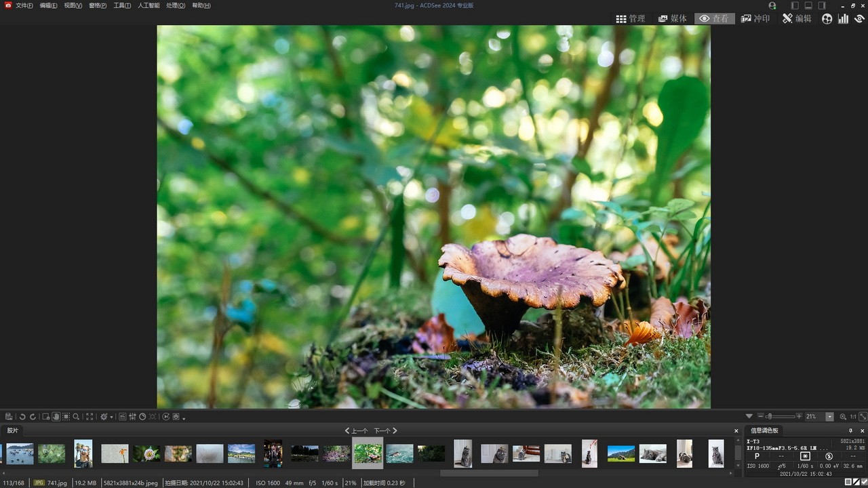Rotate the image left

[x=22, y=417]
